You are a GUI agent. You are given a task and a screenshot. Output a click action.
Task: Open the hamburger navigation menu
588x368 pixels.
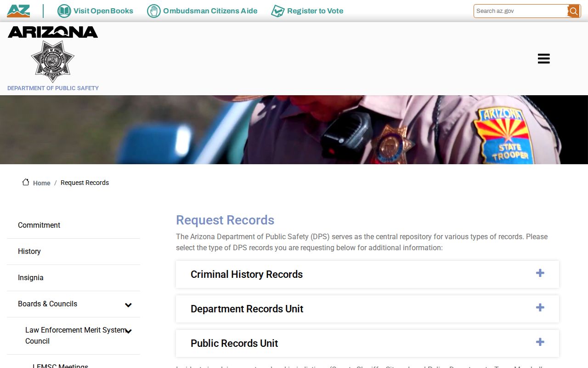[x=544, y=58]
